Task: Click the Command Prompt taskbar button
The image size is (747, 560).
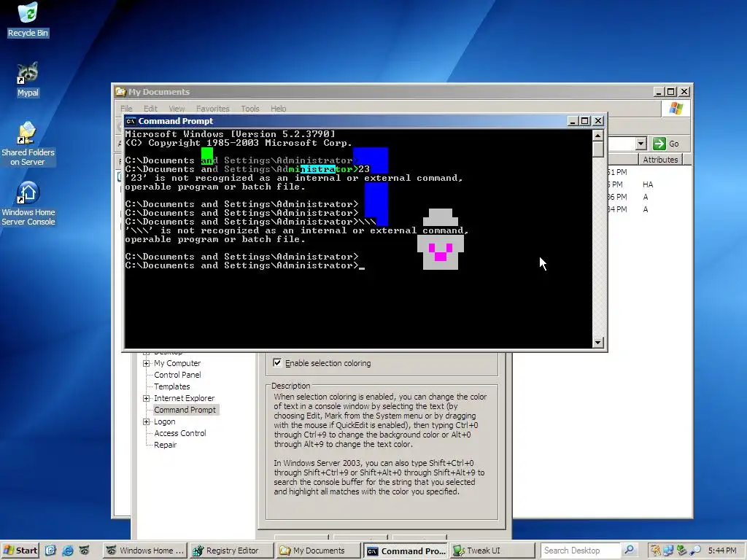Action: click(406, 551)
